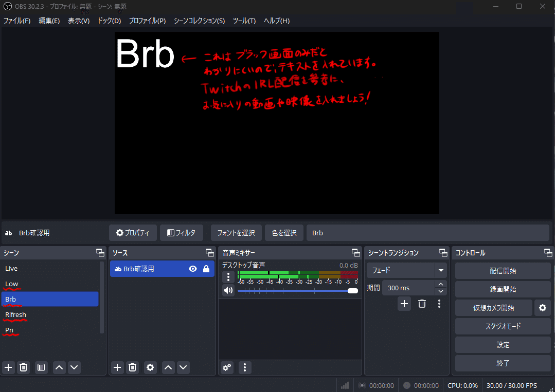This screenshot has height=392, width=555.
Task: Open the ツール(T) menu
Action: tap(244, 21)
